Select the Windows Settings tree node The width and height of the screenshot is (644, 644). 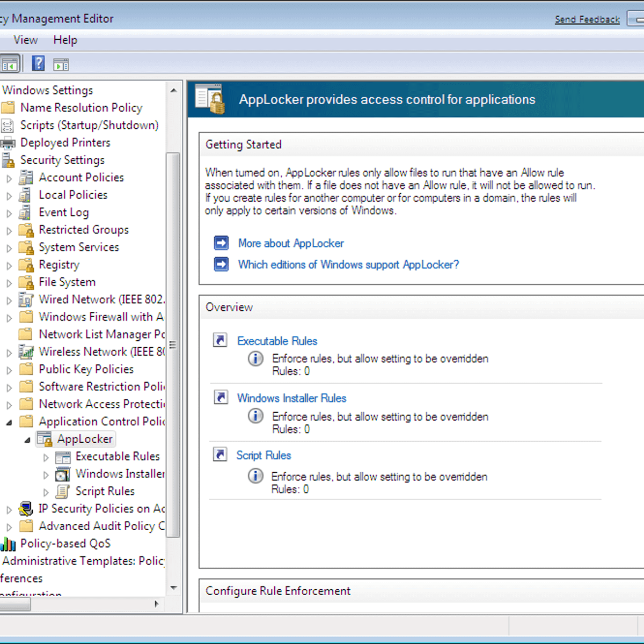[48, 90]
